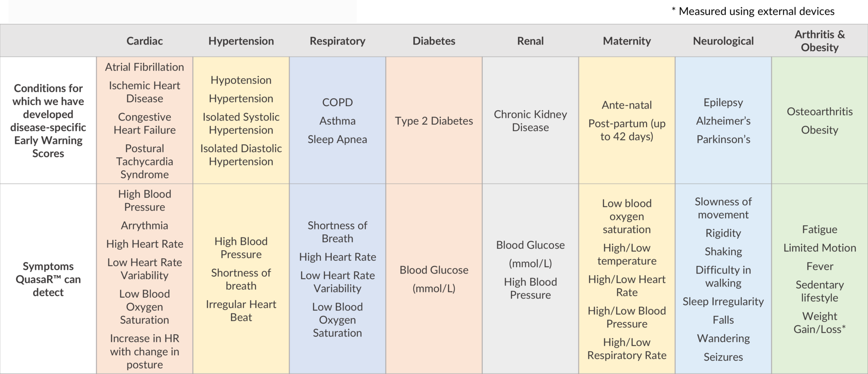The width and height of the screenshot is (868, 374).
Task: Select Irregular Heart Beat symptom
Action: pyautogui.click(x=241, y=311)
